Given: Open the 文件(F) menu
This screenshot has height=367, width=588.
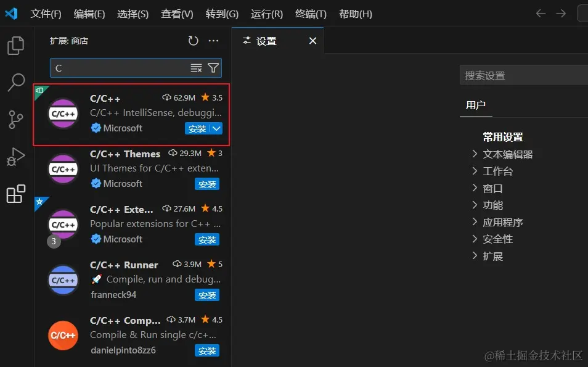Looking at the screenshot, I should click(x=46, y=14).
